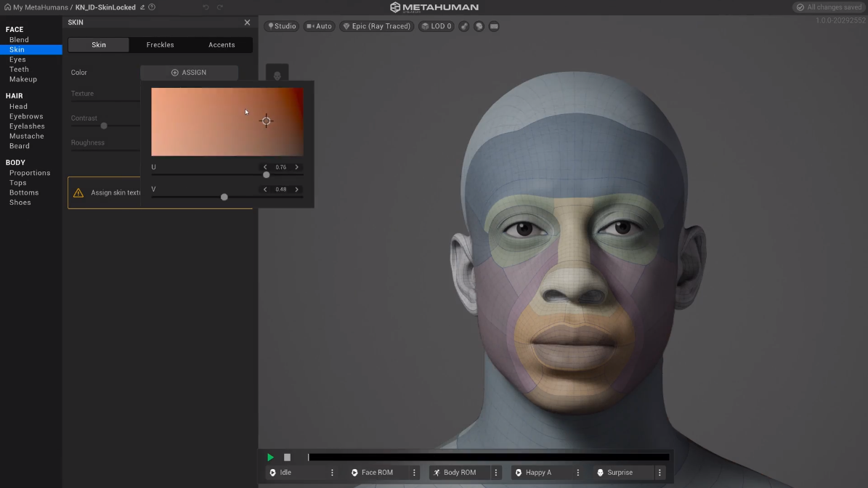The image size is (868, 488).
Task: Open options menu for the Idle animation
Action: pos(332,473)
